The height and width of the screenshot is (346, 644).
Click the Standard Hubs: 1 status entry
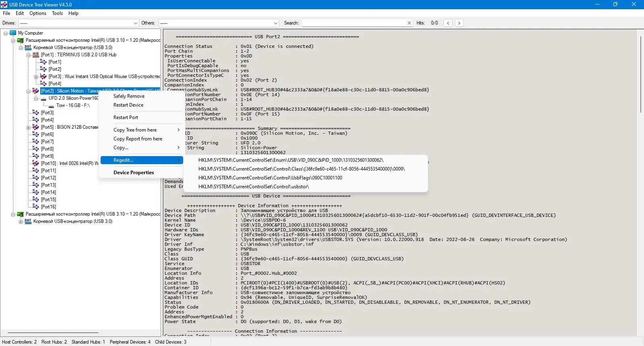(88, 342)
